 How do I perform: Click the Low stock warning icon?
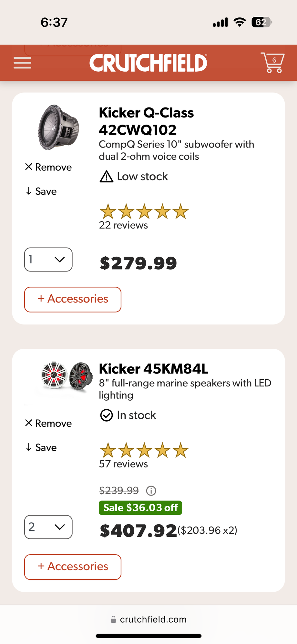pos(107,177)
